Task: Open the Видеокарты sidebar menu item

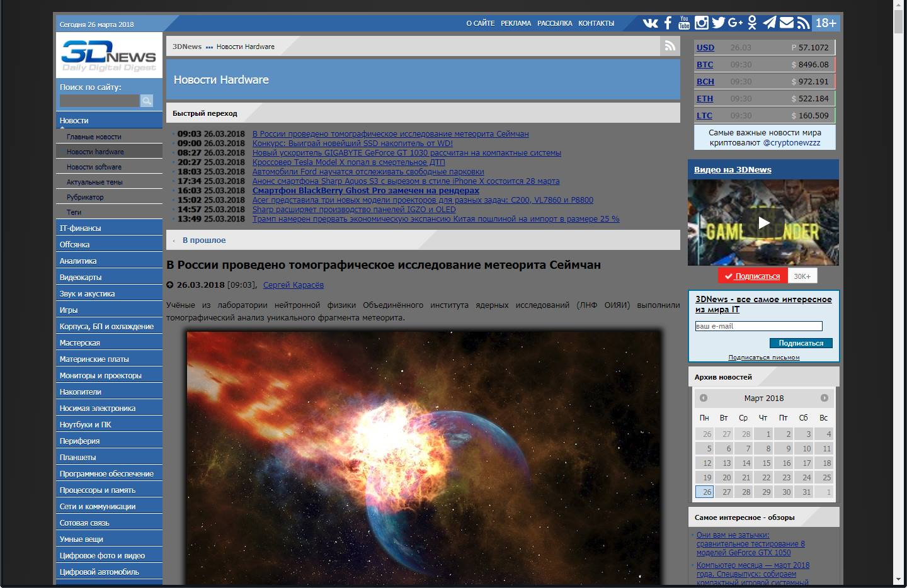Action: [81, 276]
